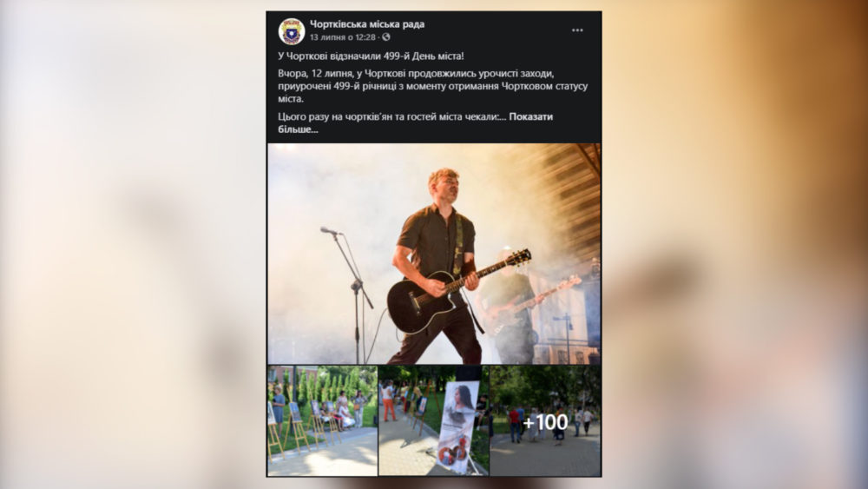Open the +100 more photos thumbnail
The width and height of the screenshot is (868, 489).
(x=545, y=420)
